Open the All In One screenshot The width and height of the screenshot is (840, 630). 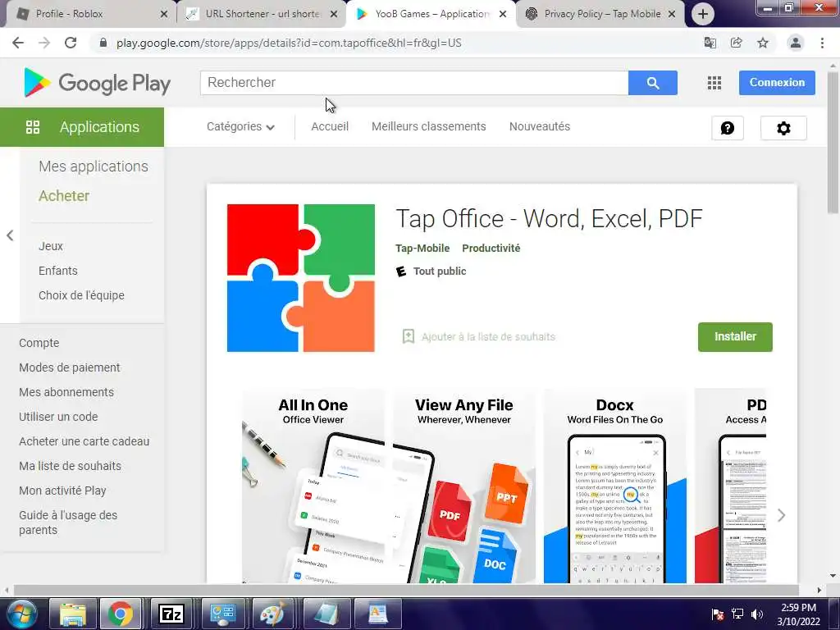click(313, 486)
